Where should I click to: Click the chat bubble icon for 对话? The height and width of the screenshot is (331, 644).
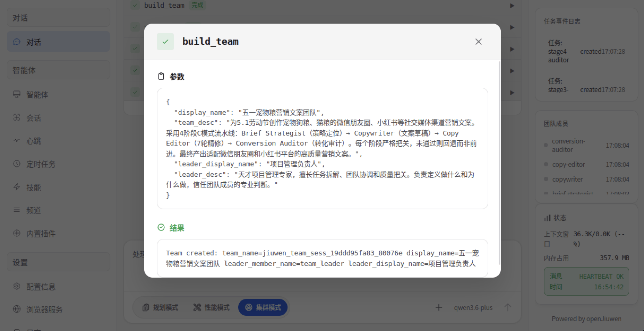point(17,42)
